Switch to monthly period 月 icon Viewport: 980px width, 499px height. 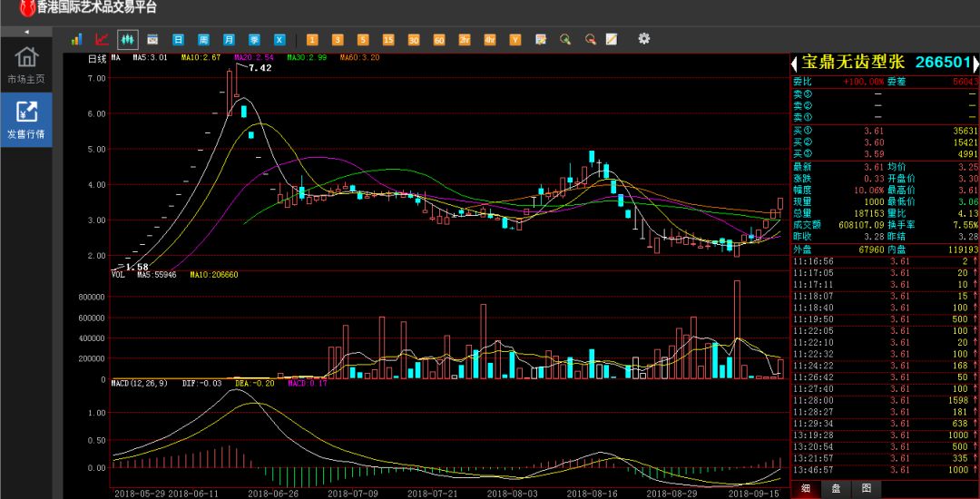pyautogui.click(x=229, y=39)
